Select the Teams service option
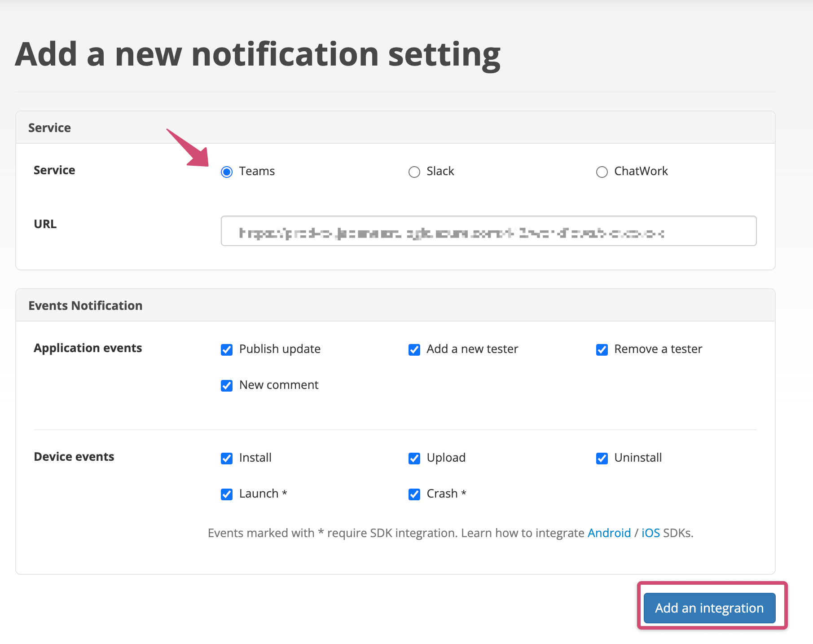The image size is (813, 644). pos(227,172)
